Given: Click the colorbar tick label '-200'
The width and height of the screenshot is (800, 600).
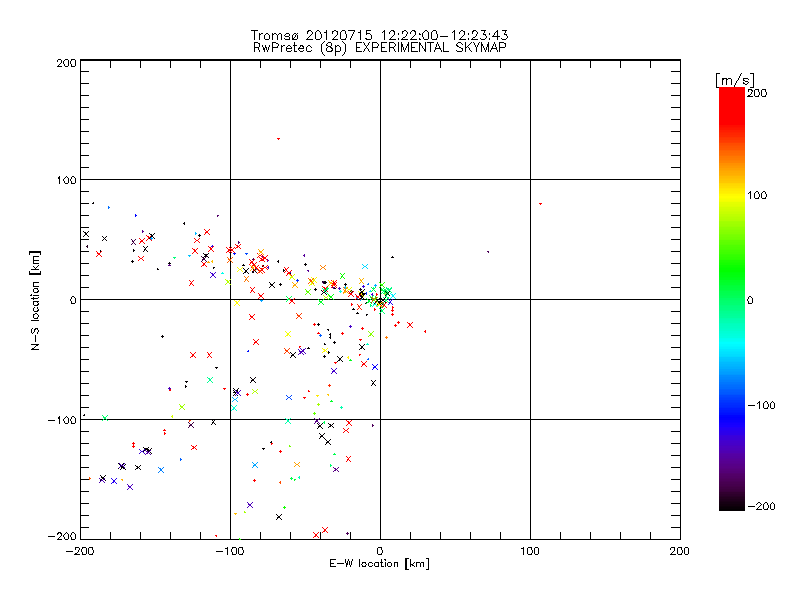Looking at the screenshot, I should pyautogui.click(x=761, y=506).
